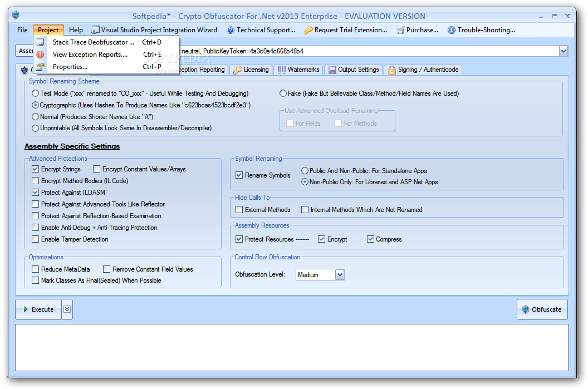Click inside the empty output log box
This screenshot has width=588, height=389.
coord(292,347)
